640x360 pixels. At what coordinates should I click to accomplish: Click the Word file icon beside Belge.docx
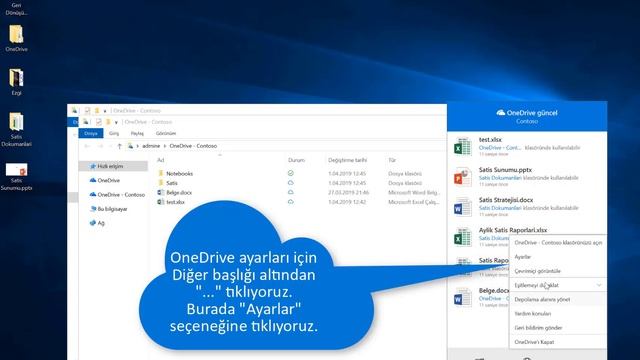point(161,192)
